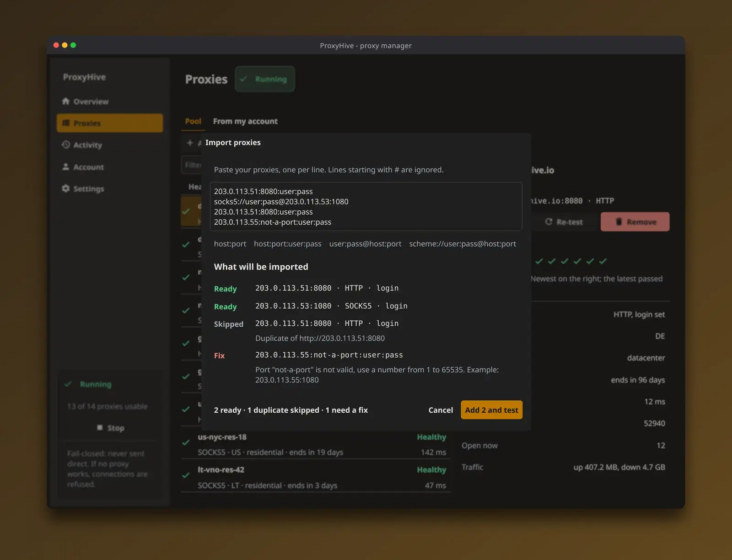Click the 'HTTP, login set' detail value
The image size is (732, 560).
(x=639, y=314)
